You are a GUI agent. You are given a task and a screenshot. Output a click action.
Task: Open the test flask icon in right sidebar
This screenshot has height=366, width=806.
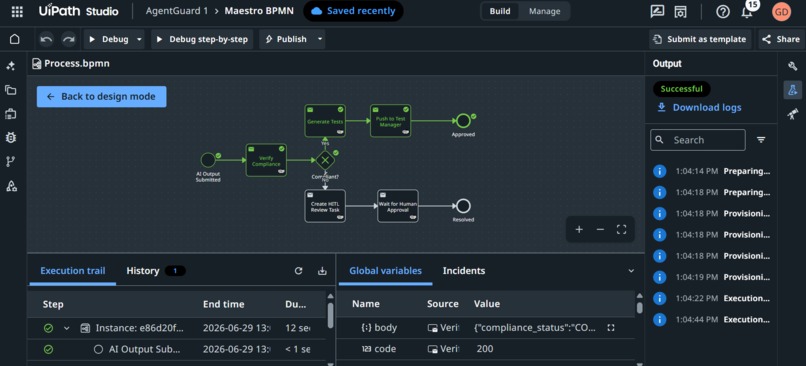point(792,90)
